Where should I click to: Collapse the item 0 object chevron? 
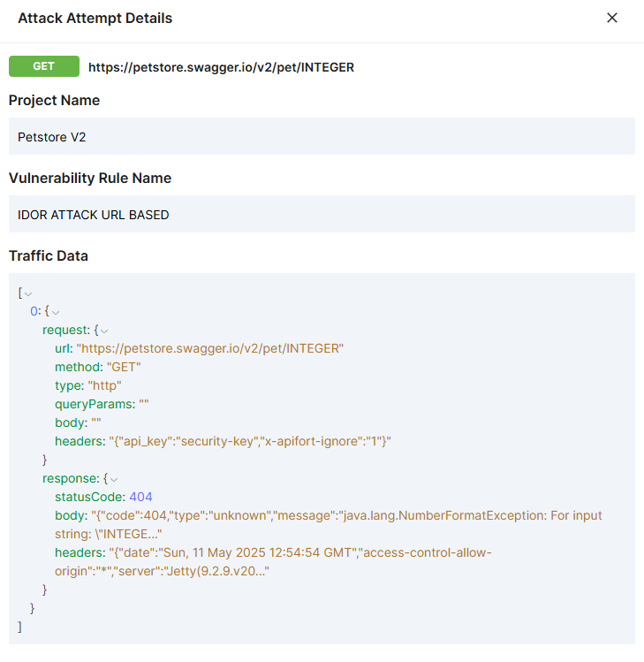click(x=56, y=312)
